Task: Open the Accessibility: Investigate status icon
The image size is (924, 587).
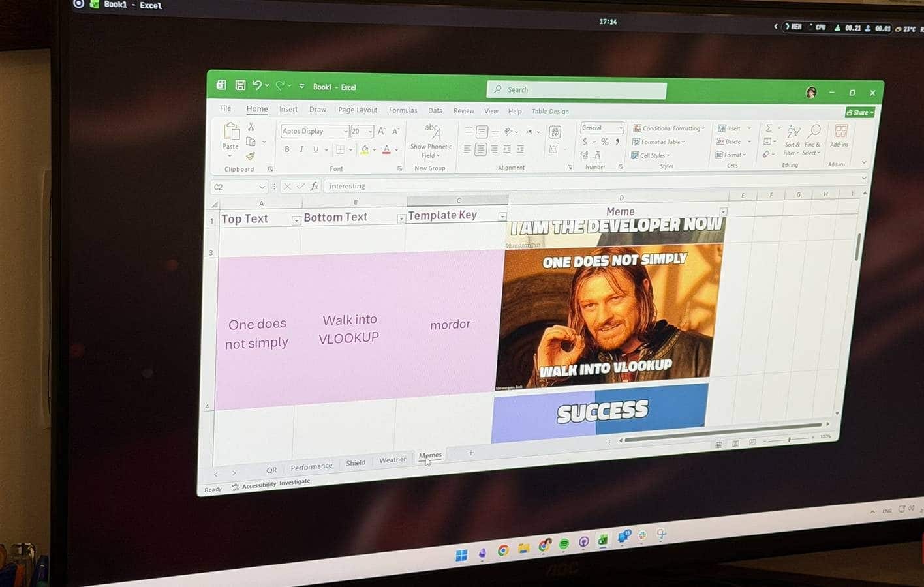Action: tap(236, 487)
